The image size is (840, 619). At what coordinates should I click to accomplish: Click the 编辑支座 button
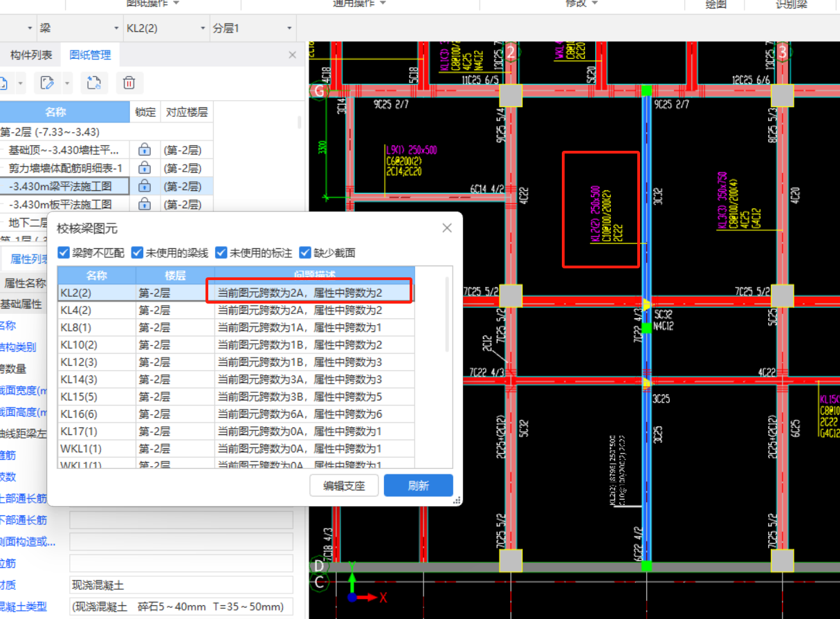pos(344,486)
